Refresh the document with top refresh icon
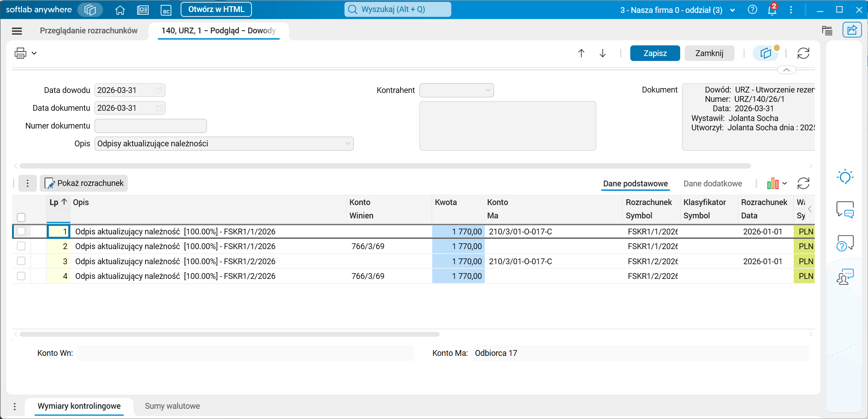The height and width of the screenshot is (419, 868). [803, 53]
